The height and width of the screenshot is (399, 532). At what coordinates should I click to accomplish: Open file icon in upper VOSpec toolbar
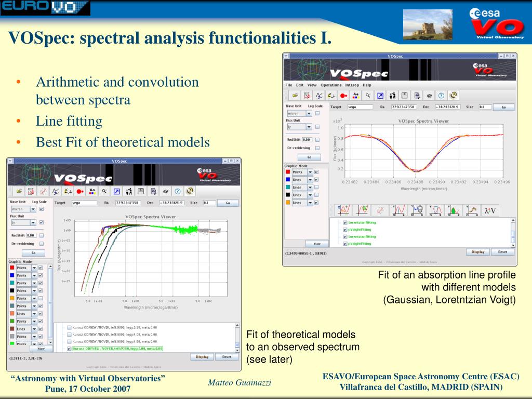[x=295, y=96]
